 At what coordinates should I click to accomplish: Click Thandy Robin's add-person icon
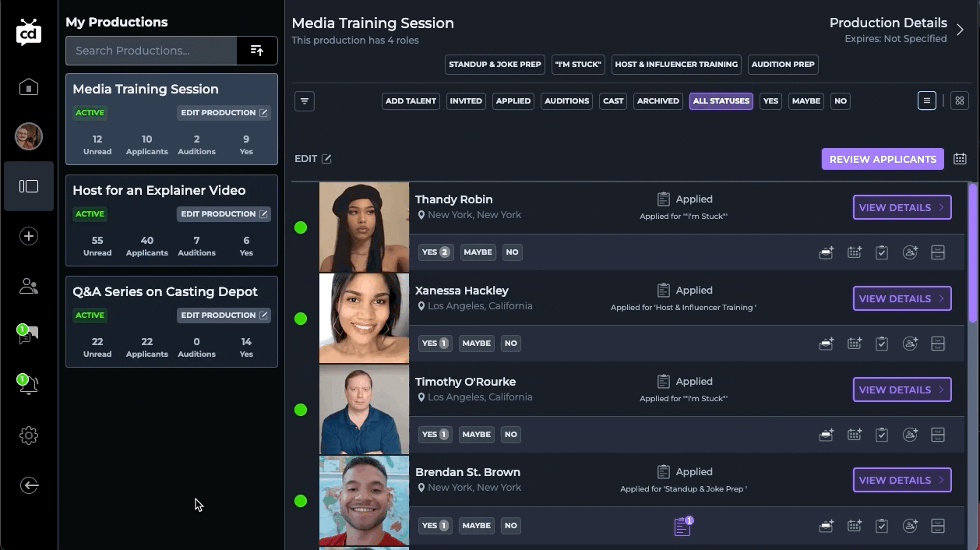[x=910, y=252]
